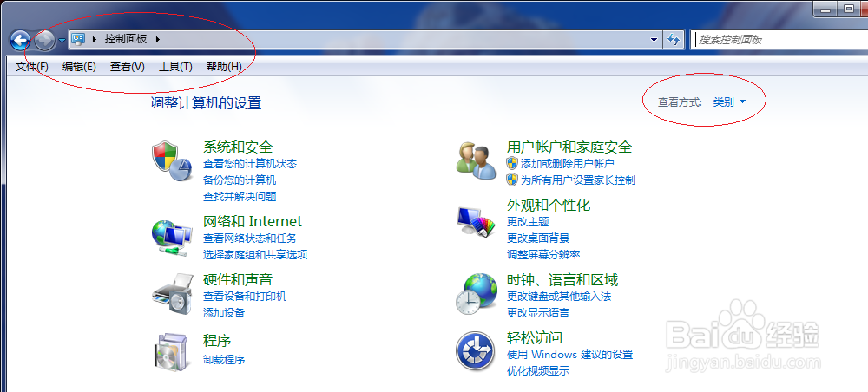Click the Control Panel icon in address bar

[79, 39]
